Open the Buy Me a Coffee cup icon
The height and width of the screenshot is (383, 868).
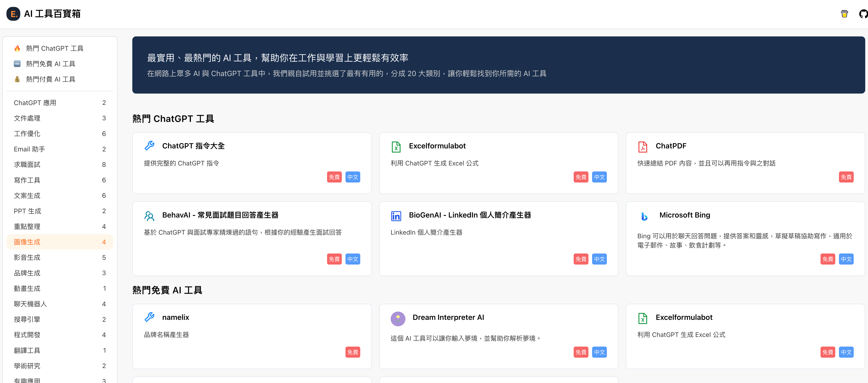pyautogui.click(x=844, y=14)
